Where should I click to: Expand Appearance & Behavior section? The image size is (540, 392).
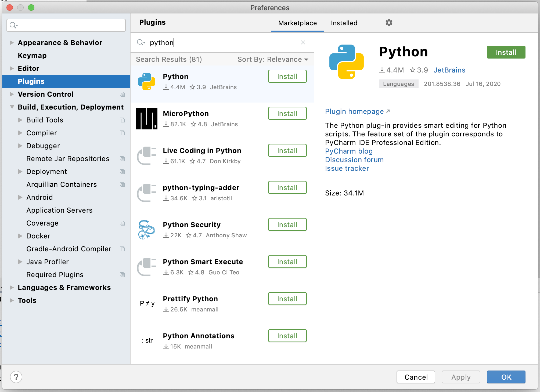[12, 43]
